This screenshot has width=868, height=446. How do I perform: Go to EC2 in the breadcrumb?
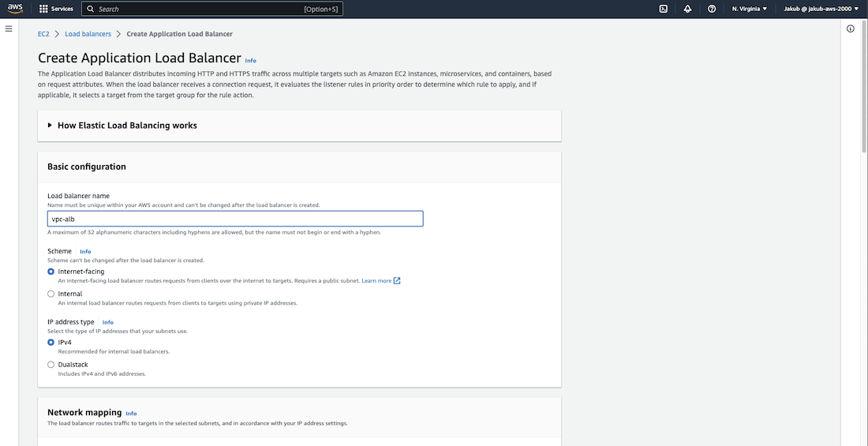coord(43,34)
